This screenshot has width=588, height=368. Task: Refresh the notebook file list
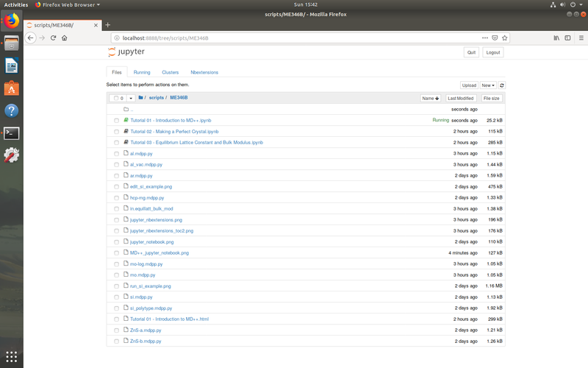click(x=502, y=85)
